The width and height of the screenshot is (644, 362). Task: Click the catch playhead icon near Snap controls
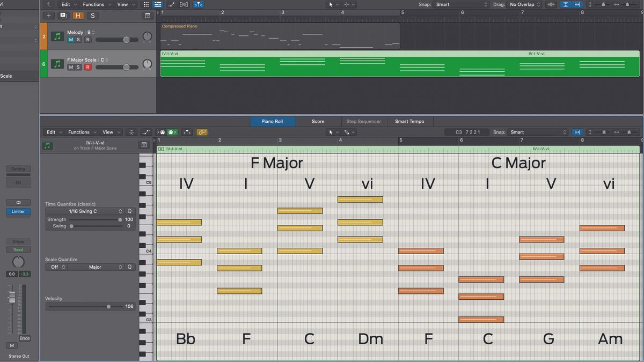[566, 4]
